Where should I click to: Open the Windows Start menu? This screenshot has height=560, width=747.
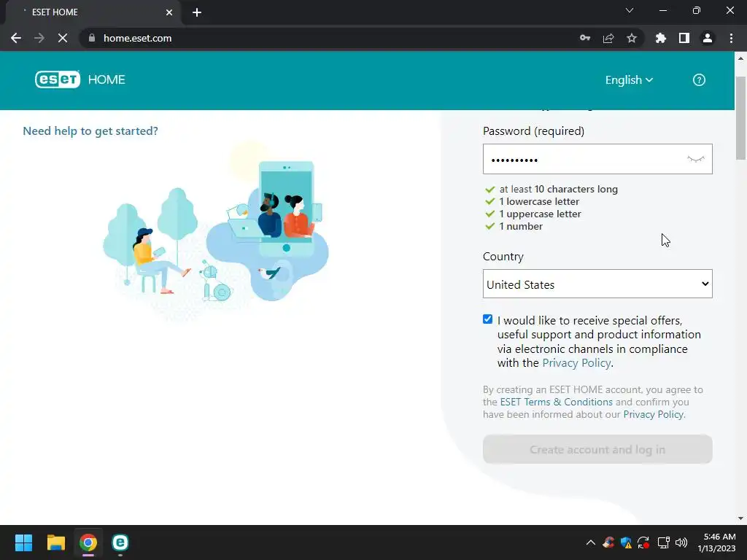click(x=23, y=542)
